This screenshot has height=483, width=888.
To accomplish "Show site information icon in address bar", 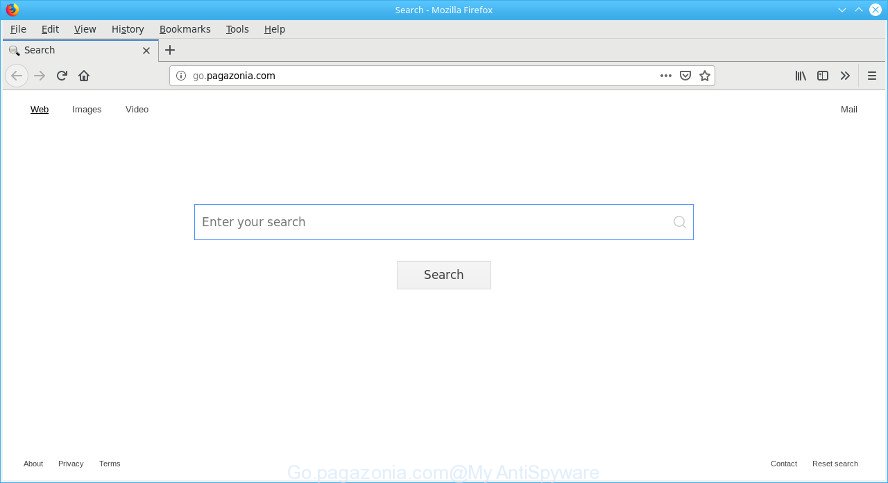I will click(181, 76).
